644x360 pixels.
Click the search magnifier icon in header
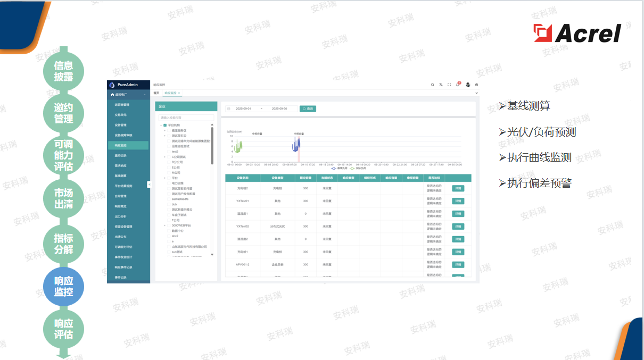tap(433, 85)
